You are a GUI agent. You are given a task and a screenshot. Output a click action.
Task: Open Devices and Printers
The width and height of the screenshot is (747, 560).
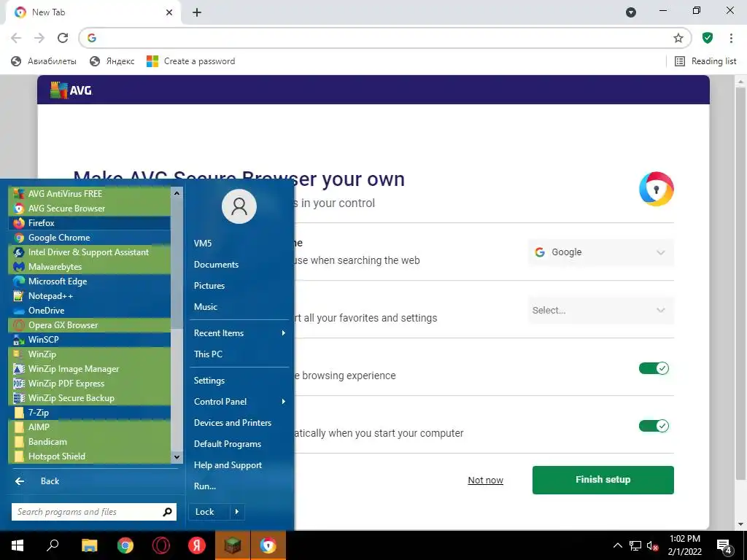[x=233, y=423]
